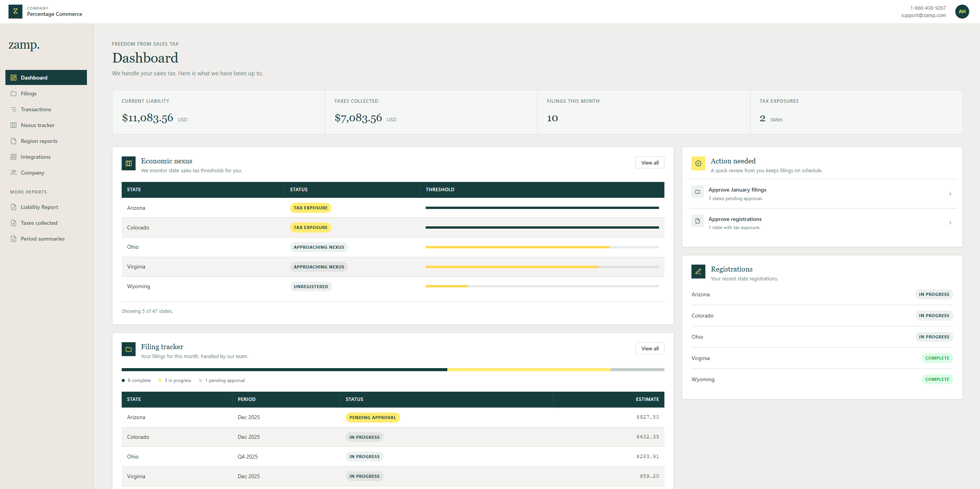Open the AH user avatar

click(962, 12)
